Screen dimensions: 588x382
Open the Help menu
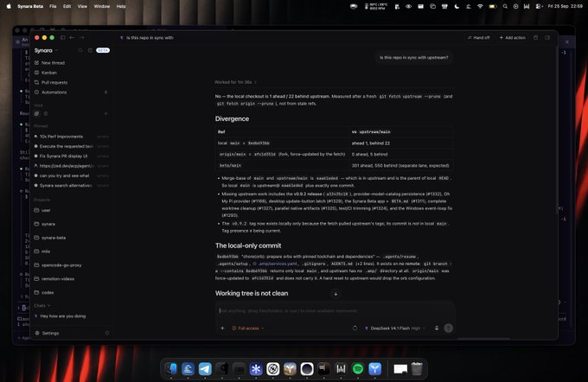pyautogui.click(x=121, y=6)
